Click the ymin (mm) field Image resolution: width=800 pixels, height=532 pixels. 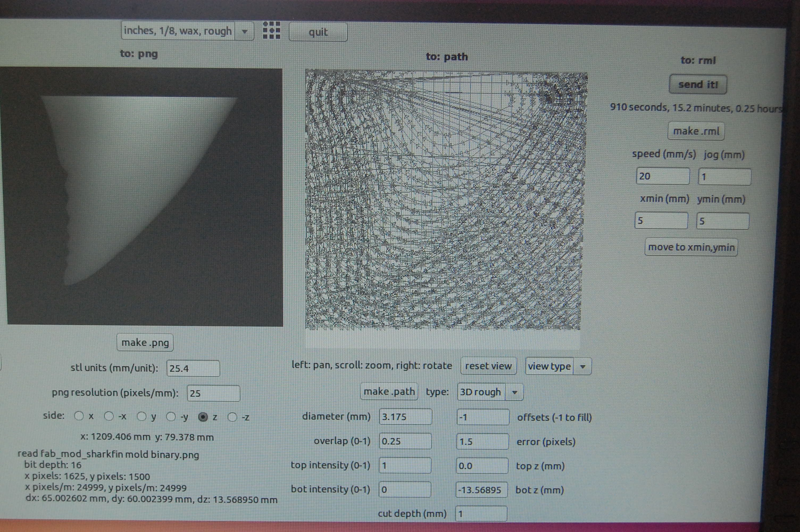(723, 221)
